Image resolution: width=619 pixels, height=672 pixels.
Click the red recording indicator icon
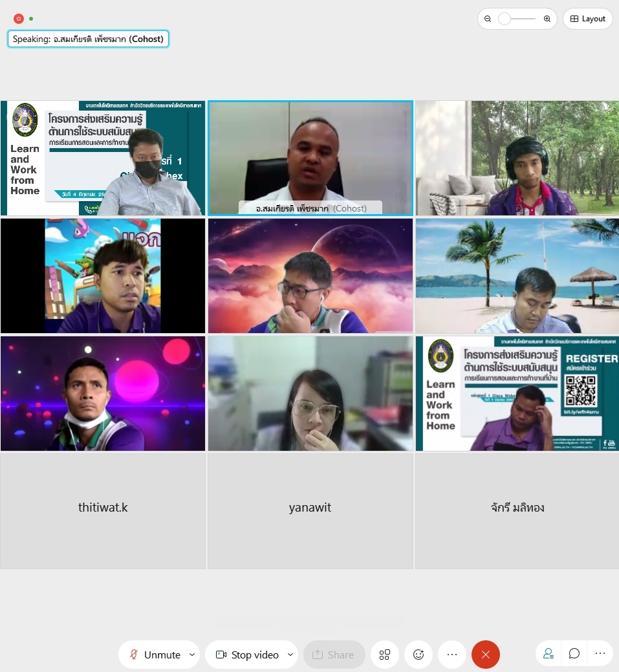(19, 19)
